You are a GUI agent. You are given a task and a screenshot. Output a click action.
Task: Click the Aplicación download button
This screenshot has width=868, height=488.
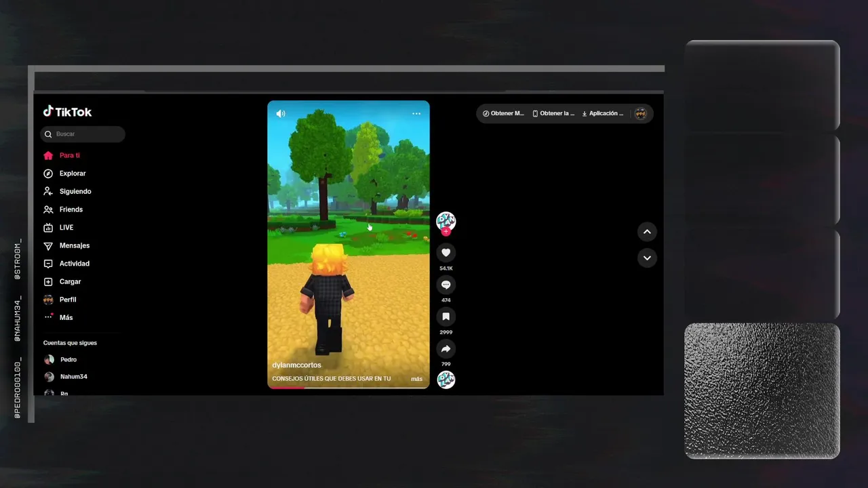click(x=602, y=114)
